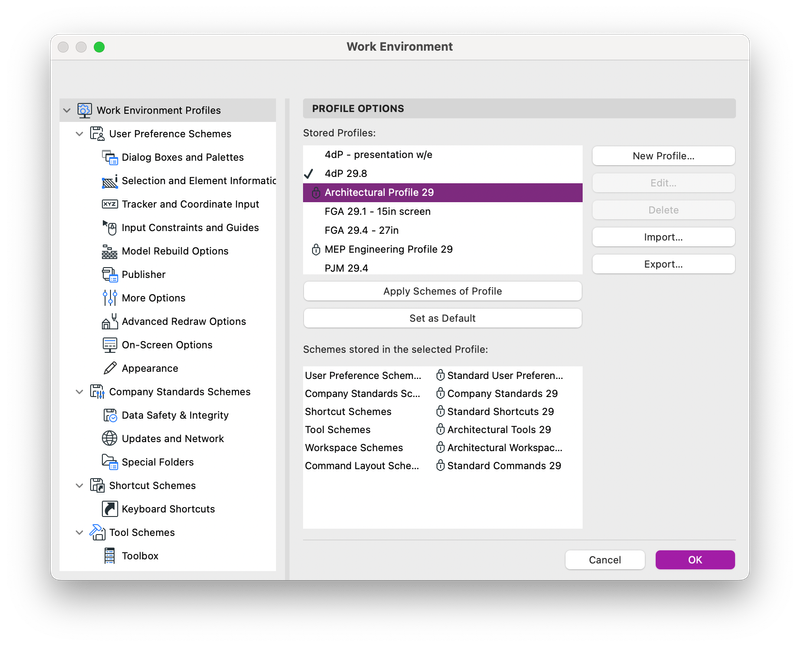
Task: Click the Appearance pencil icon
Action: [110, 368]
